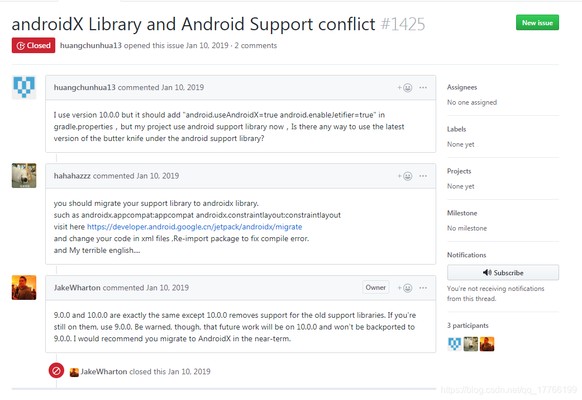The image size is (582, 400).
Task: Click the middle participant avatar (hahahazzz)
Action: pyautogui.click(x=471, y=344)
